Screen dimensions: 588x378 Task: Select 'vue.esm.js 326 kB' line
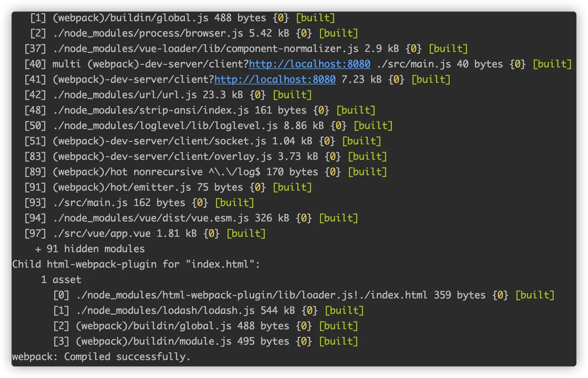pyautogui.click(x=191, y=218)
